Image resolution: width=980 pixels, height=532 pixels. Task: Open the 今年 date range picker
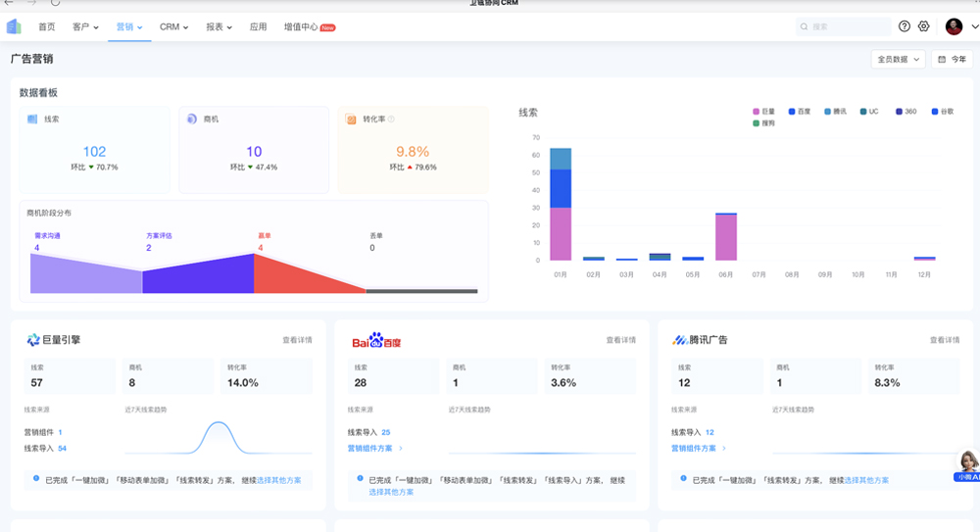(x=952, y=59)
